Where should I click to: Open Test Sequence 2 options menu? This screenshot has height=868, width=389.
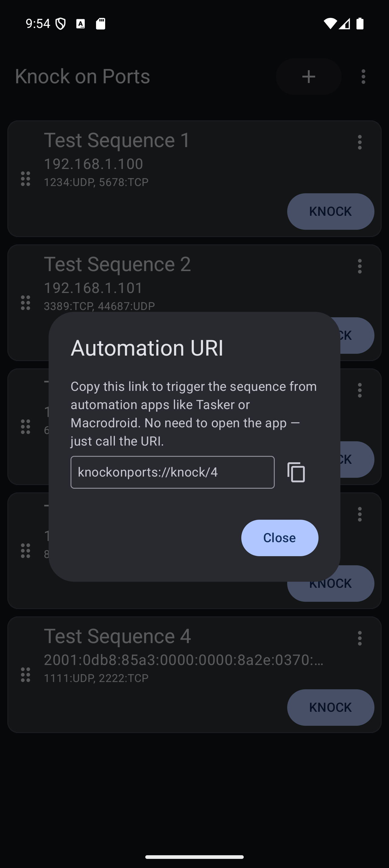point(359,266)
